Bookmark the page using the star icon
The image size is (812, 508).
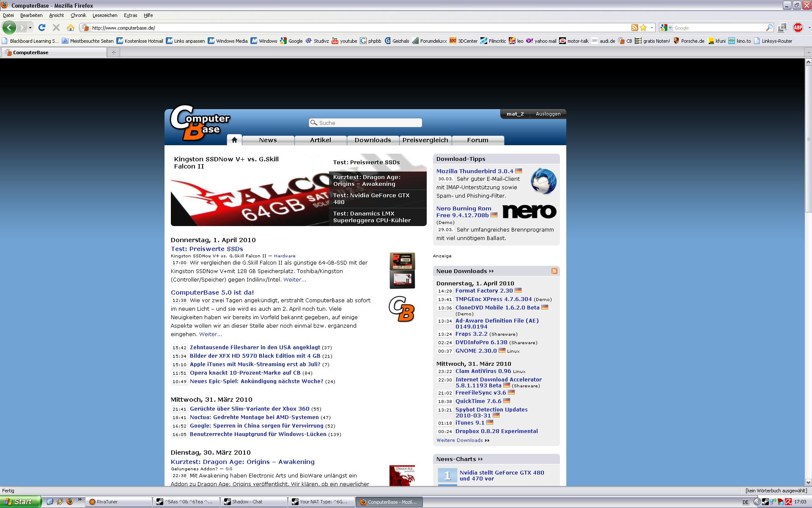tap(643, 28)
